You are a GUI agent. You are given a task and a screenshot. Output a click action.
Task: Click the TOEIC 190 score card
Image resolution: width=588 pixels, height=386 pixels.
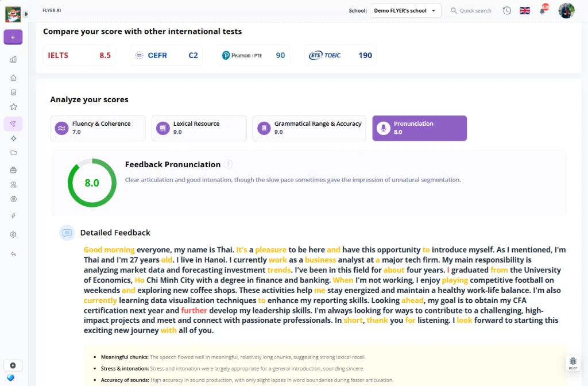click(x=341, y=56)
